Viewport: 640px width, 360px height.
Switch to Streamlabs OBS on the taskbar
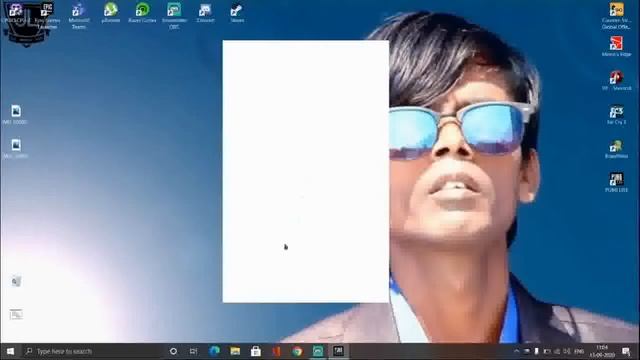[318, 351]
